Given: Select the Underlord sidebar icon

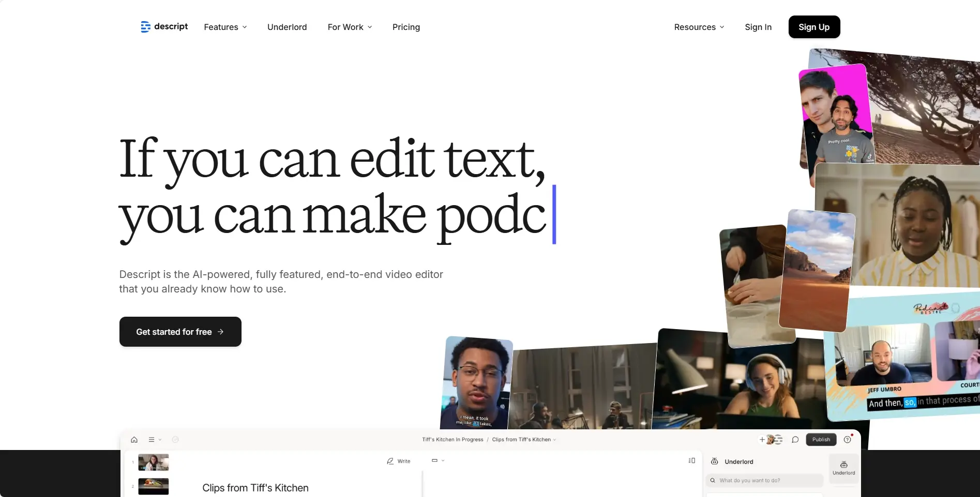Looking at the screenshot, I should (x=843, y=468).
